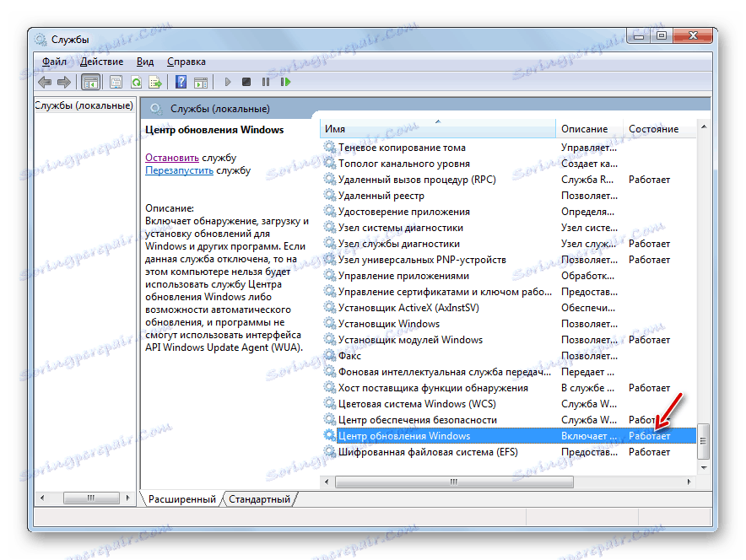
Task: Click gear icon of Удаленный реестр
Action: 330,195
